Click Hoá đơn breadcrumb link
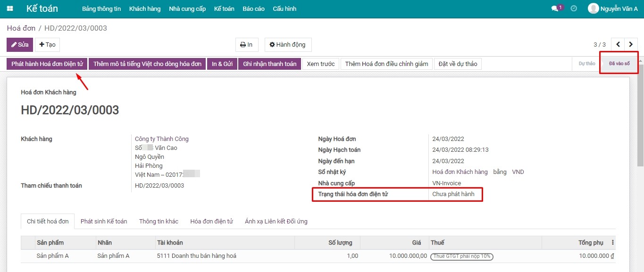This screenshot has width=644, height=272. pos(21,28)
